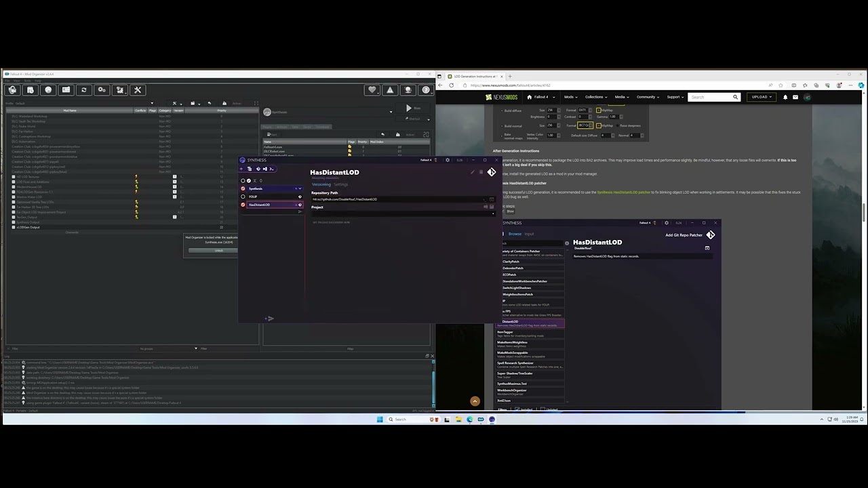Open Mod Organizer Downloads tab

point(322,127)
